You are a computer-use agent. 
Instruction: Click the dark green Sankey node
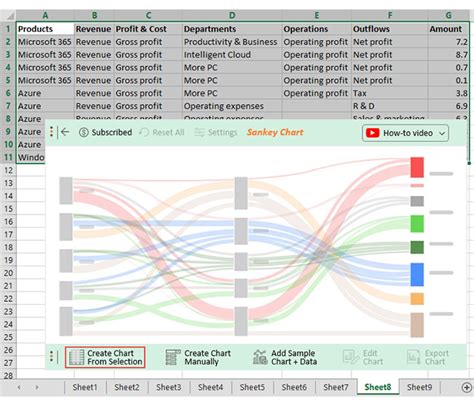tap(417, 247)
